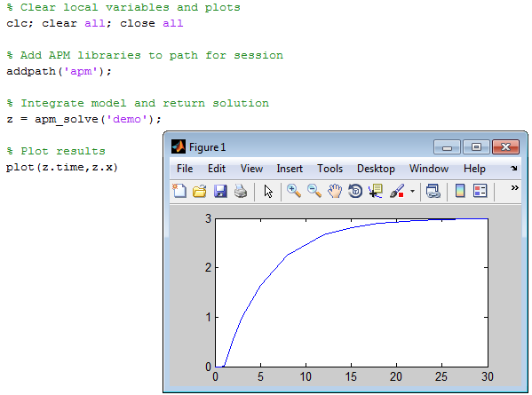The width and height of the screenshot is (532, 395).
Task: Click the New Figure toolbar icon
Action: tap(179, 191)
